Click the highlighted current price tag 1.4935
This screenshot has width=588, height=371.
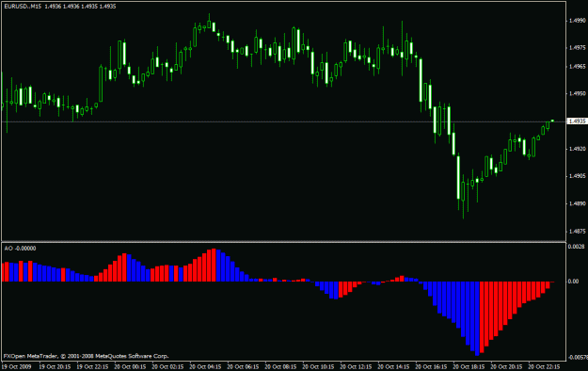point(577,121)
